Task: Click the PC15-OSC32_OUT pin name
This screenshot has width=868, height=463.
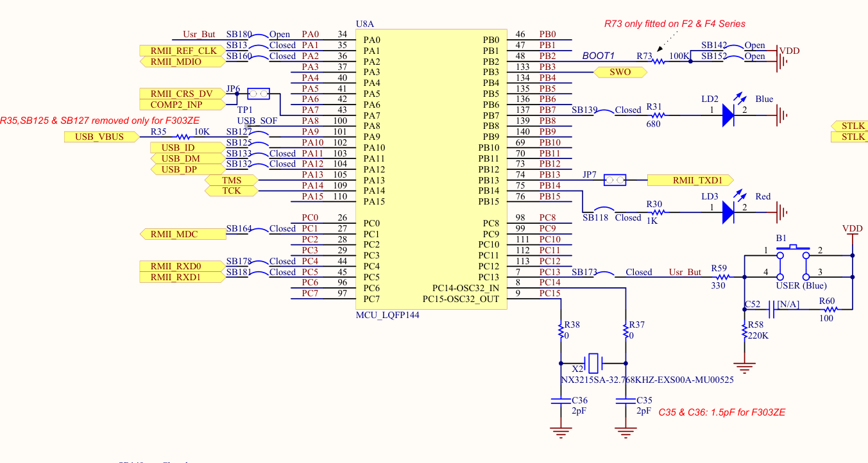Action: tap(461, 299)
